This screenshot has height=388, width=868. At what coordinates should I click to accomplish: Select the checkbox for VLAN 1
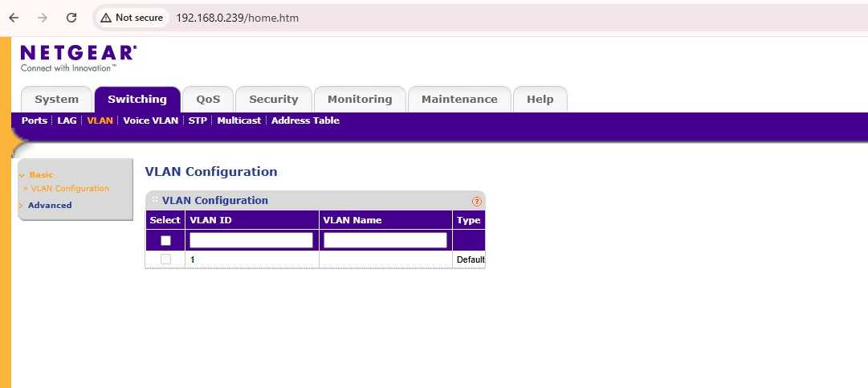[165, 259]
